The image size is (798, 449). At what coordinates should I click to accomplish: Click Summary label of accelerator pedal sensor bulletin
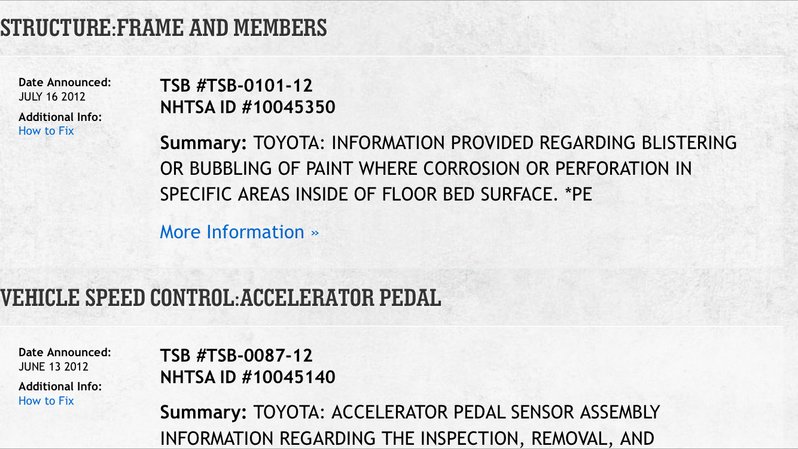click(x=203, y=412)
